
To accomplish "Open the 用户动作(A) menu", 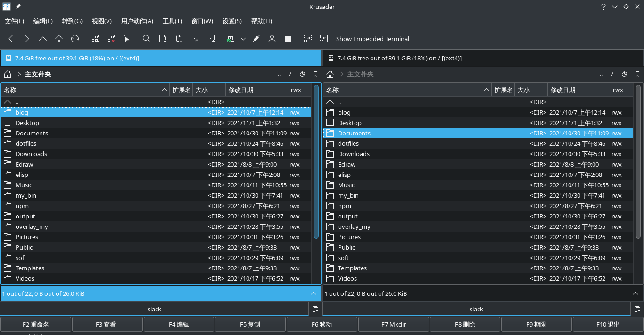I will click(x=137, y=21).
